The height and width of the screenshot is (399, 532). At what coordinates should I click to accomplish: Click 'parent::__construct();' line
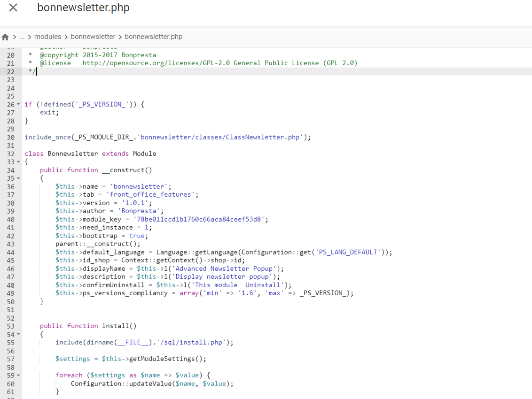coord(98,244)
